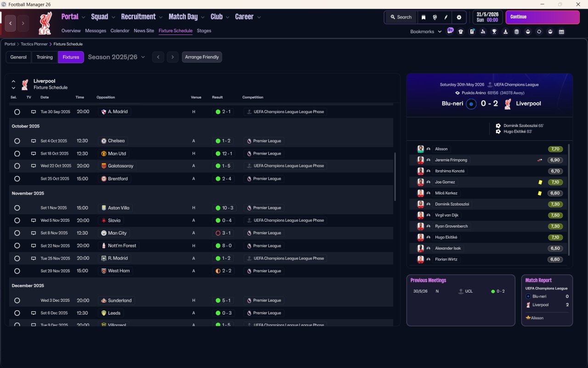Switch to the Training tab
This screenshot has width=588, height=368.
pyautogui.click(x=45, y=57)
